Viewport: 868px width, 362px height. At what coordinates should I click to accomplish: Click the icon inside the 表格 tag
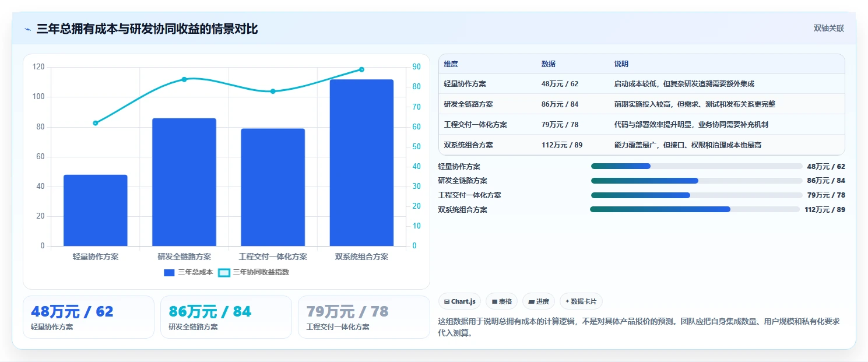494,302
